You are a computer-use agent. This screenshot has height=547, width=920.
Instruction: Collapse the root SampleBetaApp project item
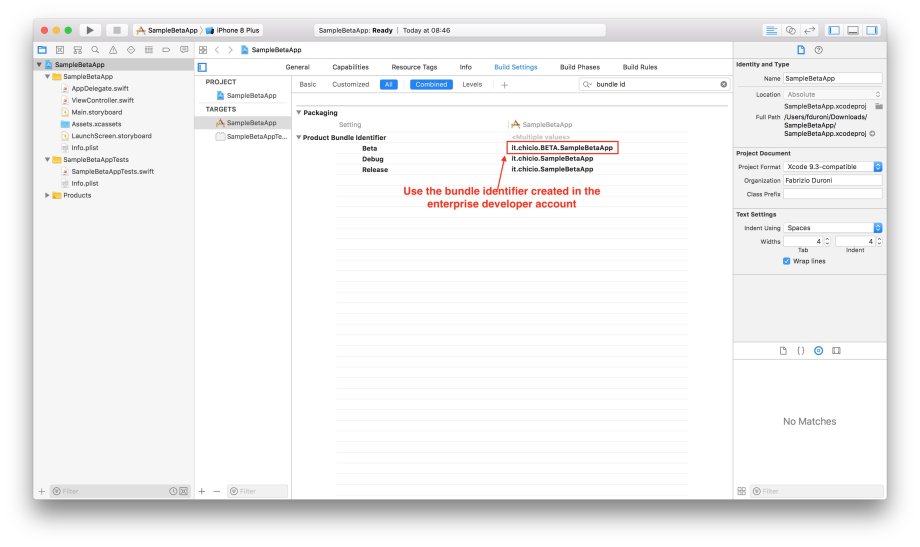pyautogui.click(x=39, y=65)
